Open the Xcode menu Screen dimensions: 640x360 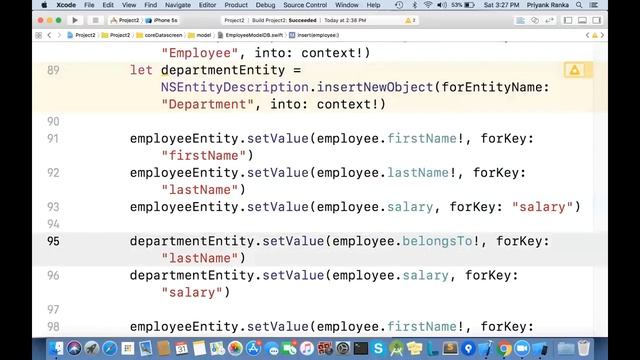tap(66, 5)
